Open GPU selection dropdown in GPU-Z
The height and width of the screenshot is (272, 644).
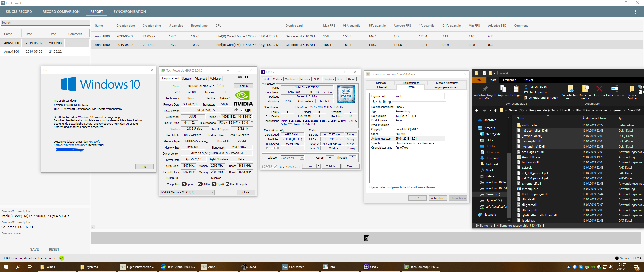point(212,192)
